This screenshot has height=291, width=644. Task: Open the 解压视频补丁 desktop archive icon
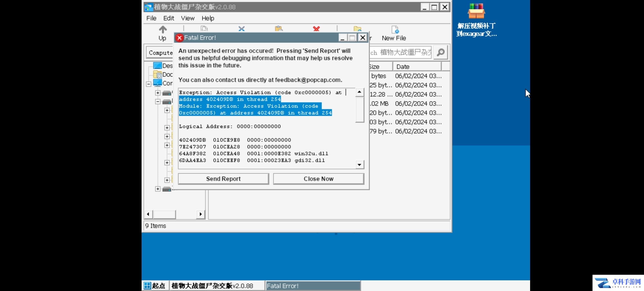[476, 20]
